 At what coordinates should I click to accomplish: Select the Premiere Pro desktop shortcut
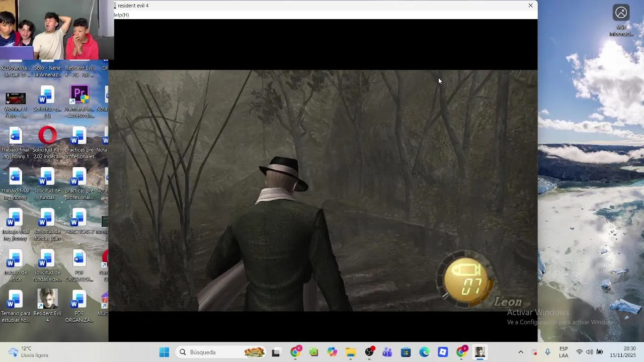click(79, 102)
